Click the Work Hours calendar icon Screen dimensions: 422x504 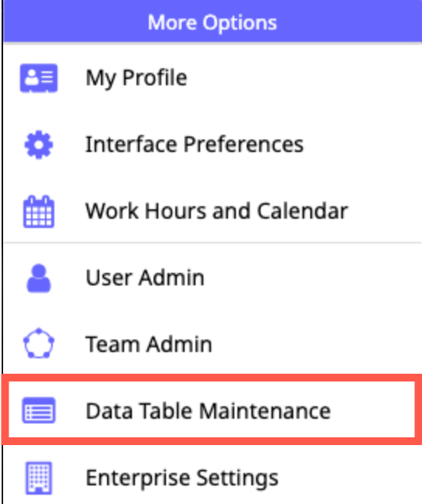[x=39, y=211]
